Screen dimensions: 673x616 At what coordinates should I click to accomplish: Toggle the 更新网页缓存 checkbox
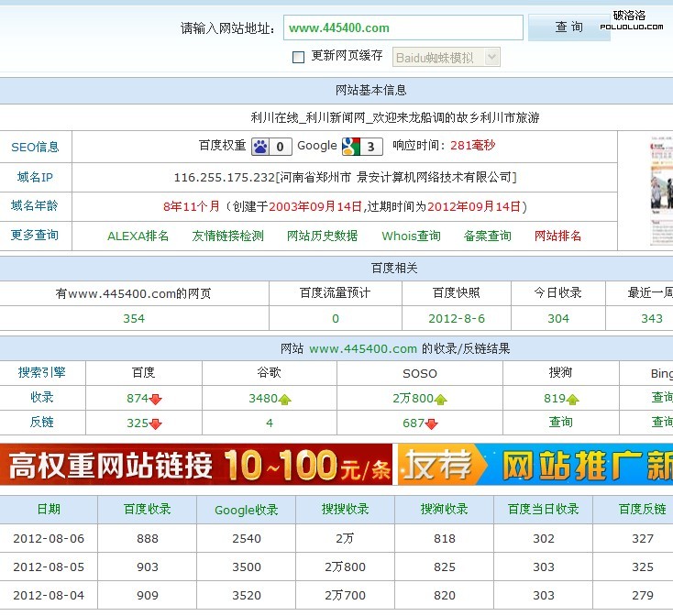point(298,57)
